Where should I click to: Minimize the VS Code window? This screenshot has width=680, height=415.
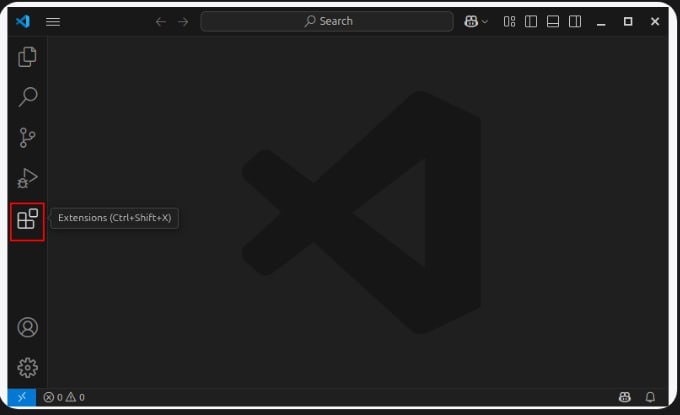pos(601,22)
